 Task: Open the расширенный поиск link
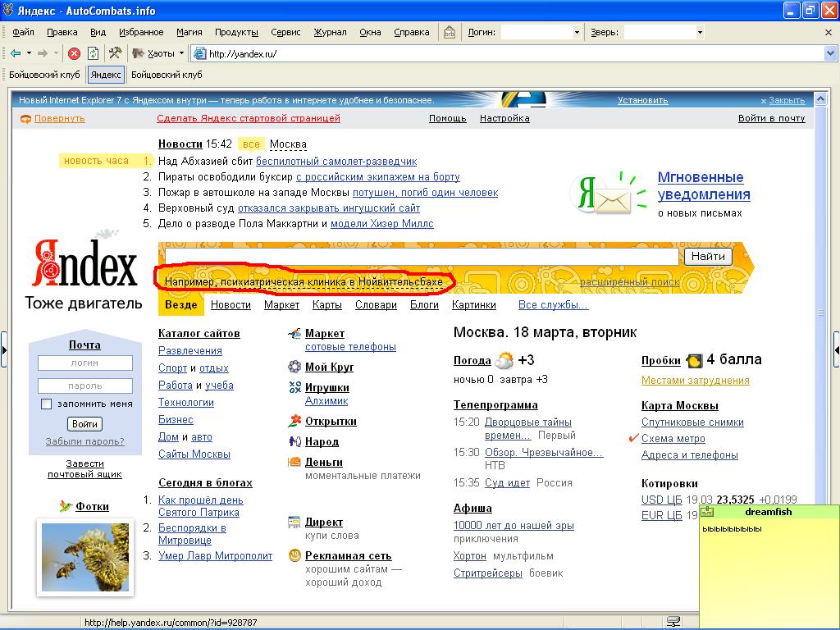point(629,282)
